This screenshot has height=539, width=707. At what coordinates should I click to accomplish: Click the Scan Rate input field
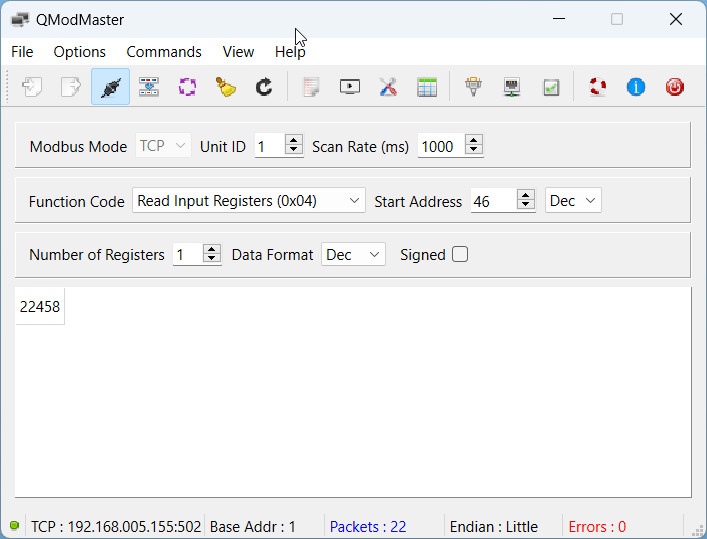(441, 145)
